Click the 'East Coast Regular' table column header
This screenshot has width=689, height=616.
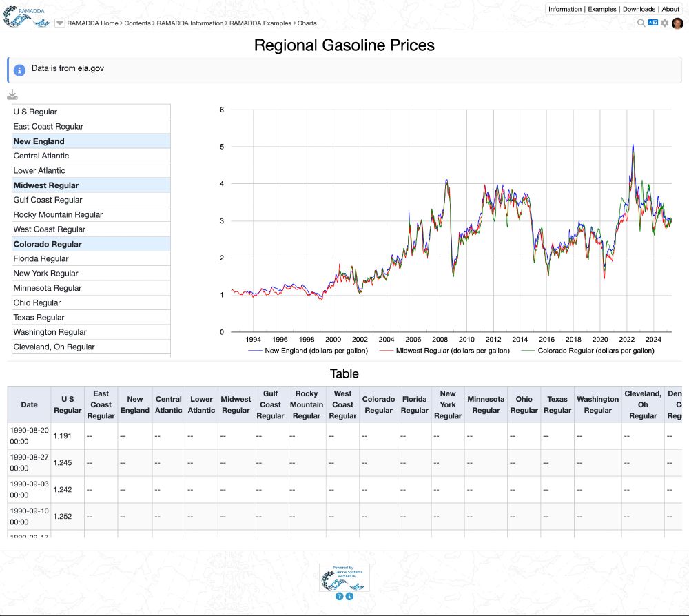pos(101,404)
